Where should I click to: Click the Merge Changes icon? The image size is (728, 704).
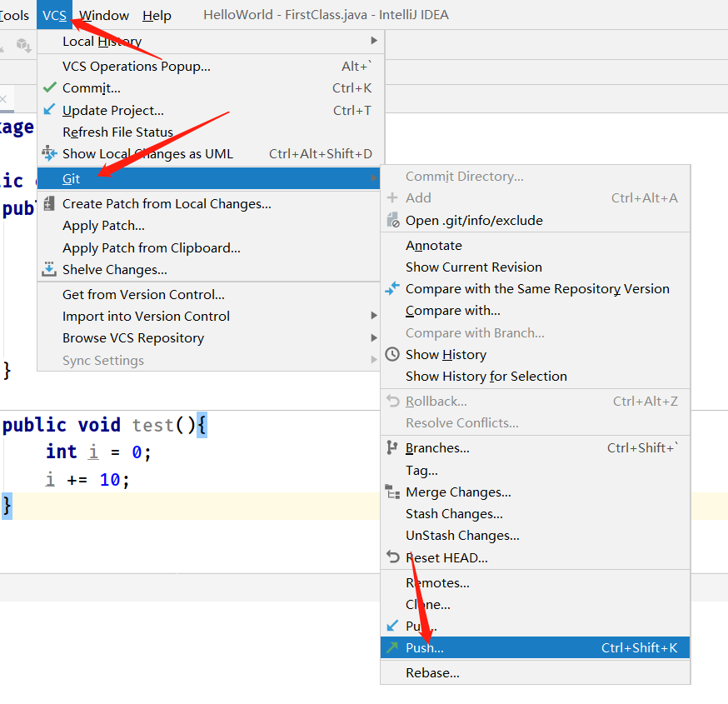click(x=392, y=492)
